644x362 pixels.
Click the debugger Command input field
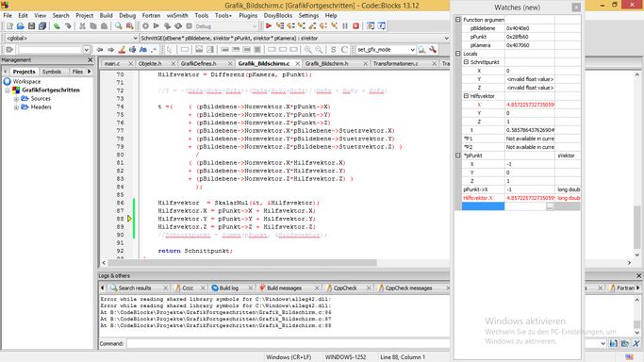pyautogui.click(x=288, y=343)
